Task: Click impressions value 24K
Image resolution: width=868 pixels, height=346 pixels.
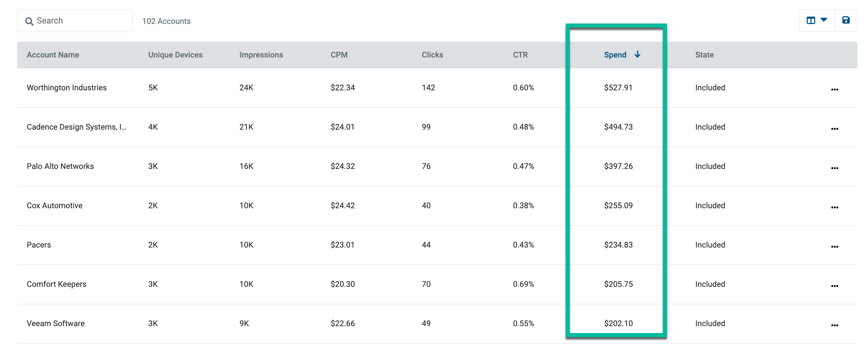Action: [246, 88]
